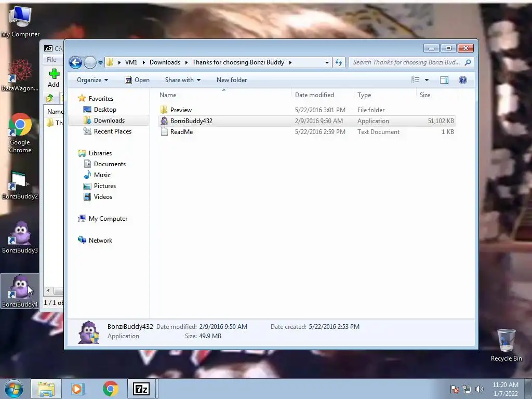Refresh the folder with the refresh button
The width and height of the screenshot is (532, 399).
[339, 62]
